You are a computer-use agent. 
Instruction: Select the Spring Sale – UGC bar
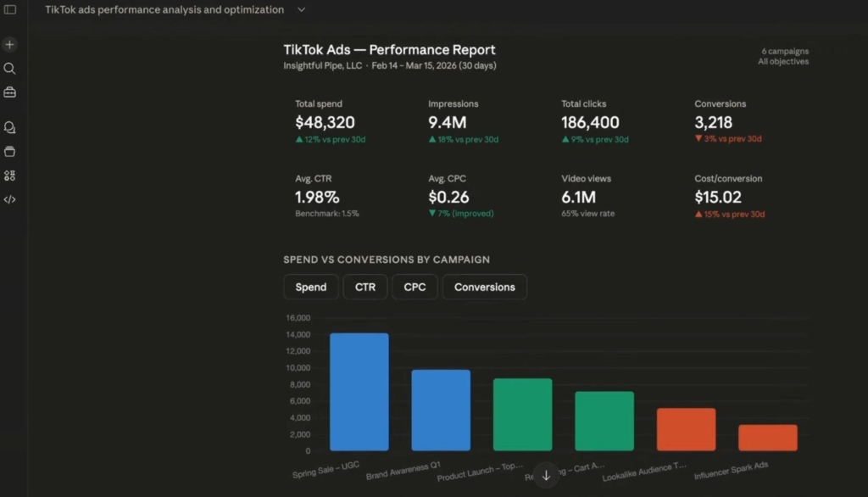point(359,392)
